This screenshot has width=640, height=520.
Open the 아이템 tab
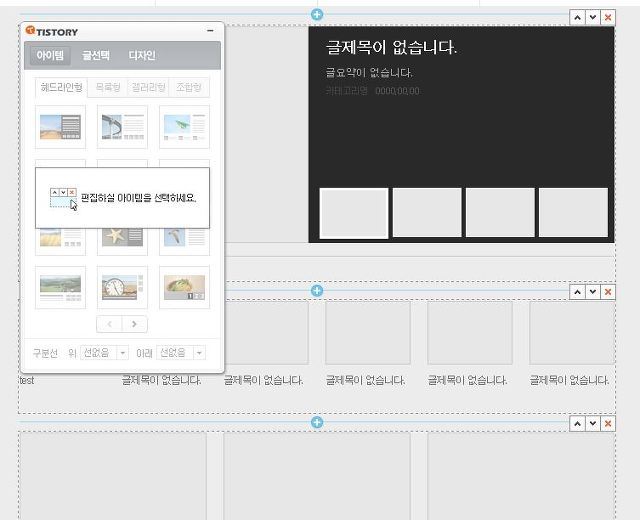50,55
